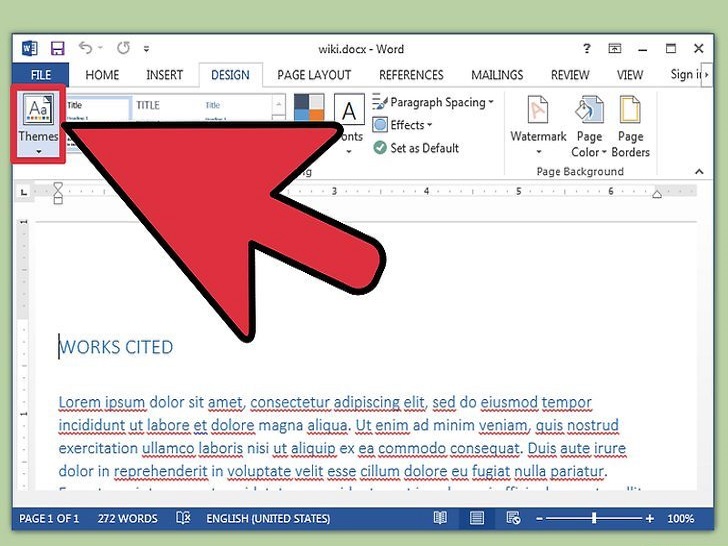This screenshot has height=546, width=728.
Task: Redo the last action
Action: point(123,48)
